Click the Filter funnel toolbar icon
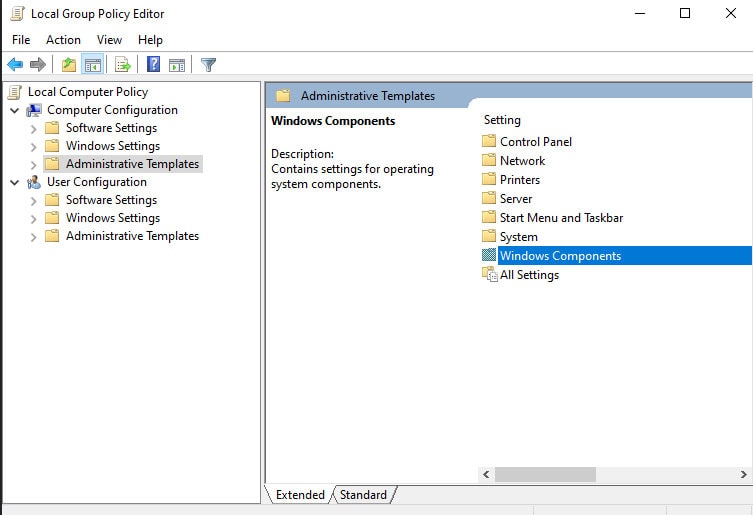The width and height of the screenshot is (753, 515). 208,64
